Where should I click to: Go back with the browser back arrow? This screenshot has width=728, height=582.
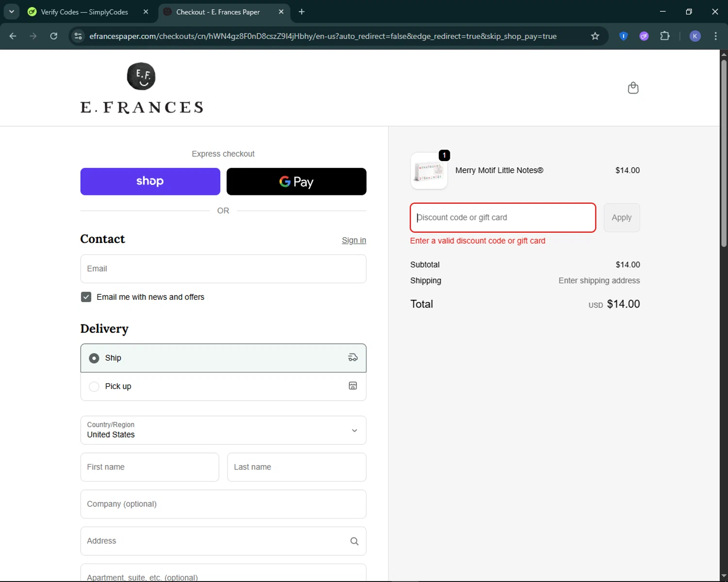tap(13, 36)
